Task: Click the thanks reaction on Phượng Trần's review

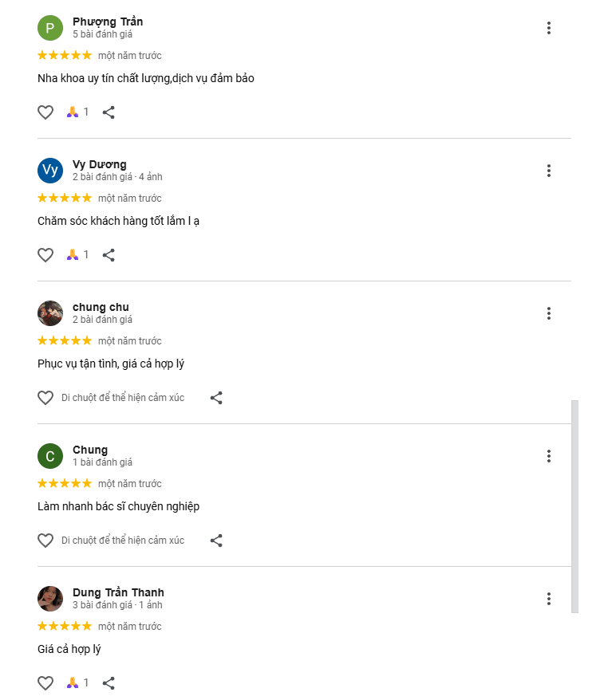Action: [73, 112]
